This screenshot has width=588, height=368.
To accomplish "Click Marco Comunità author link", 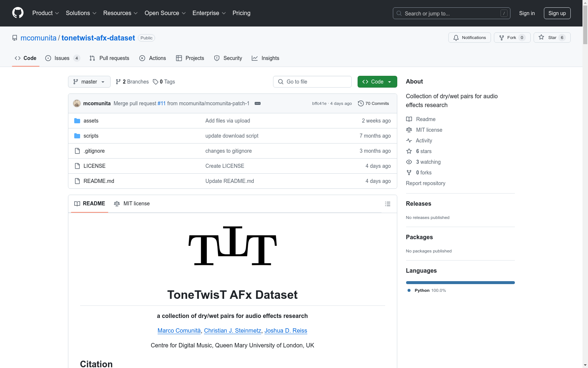I will [x=179, y=330].
